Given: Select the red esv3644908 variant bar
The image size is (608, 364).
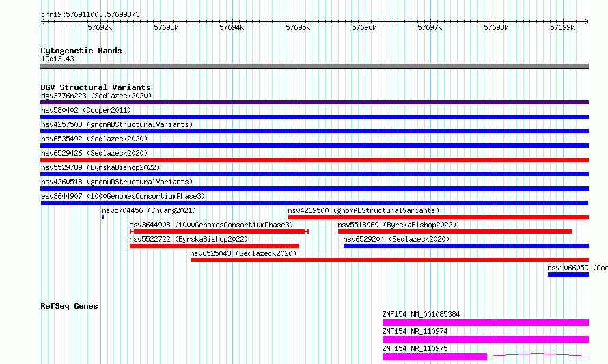Looking at the screenshot, I should pyautogui.click(x=219, y=232).
